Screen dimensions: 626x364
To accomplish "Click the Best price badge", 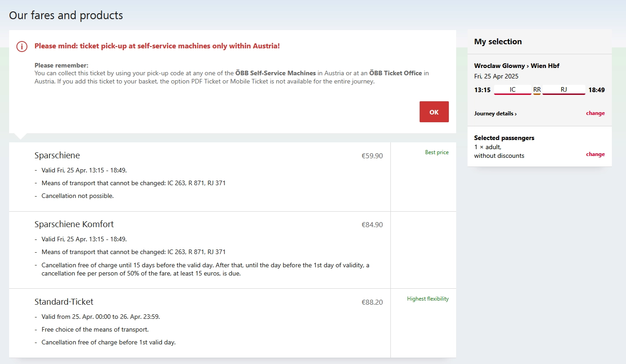I will click(437, 152).
